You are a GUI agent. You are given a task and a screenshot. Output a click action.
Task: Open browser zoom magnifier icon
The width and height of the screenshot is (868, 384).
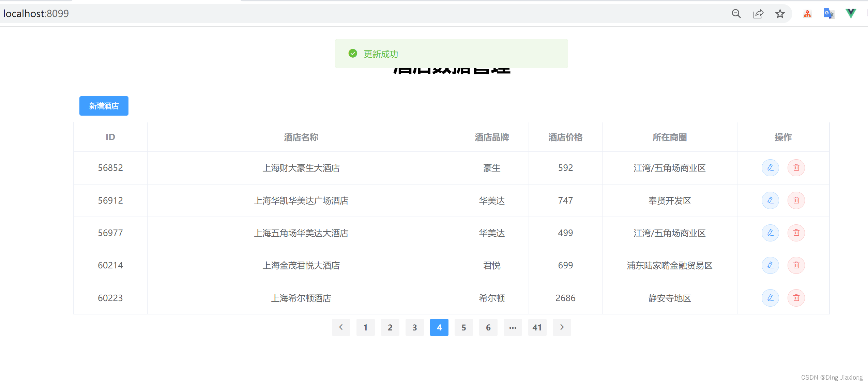[736, 14]
